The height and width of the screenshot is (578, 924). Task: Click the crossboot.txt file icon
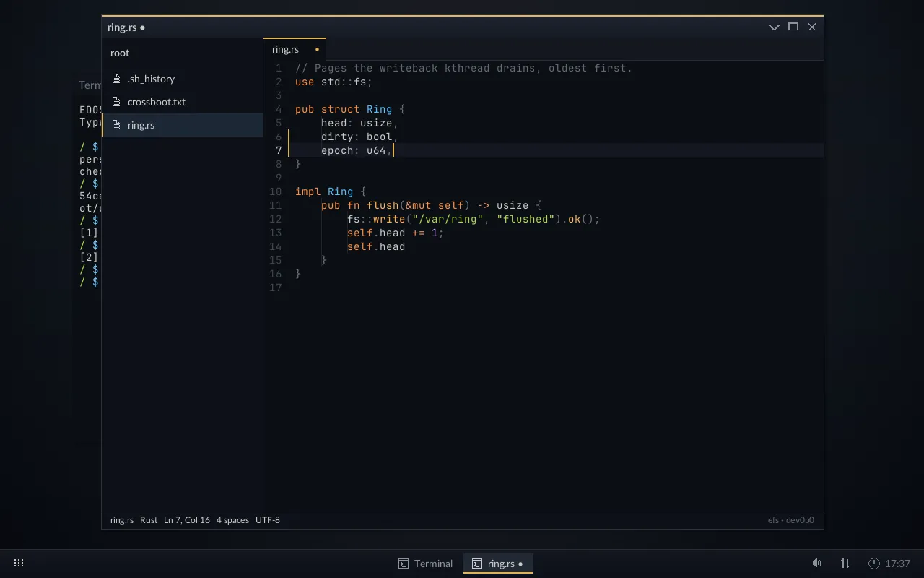point(116,102)
